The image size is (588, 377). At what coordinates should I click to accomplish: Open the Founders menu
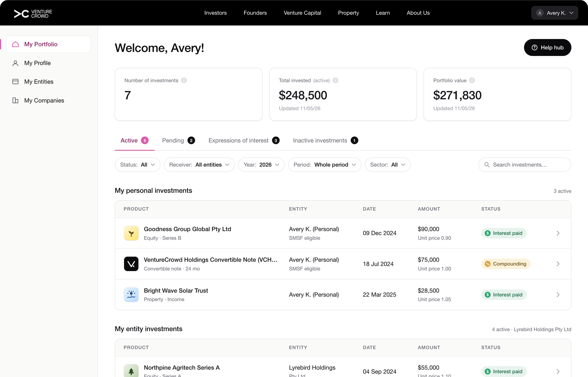click(x=255, y=13)
